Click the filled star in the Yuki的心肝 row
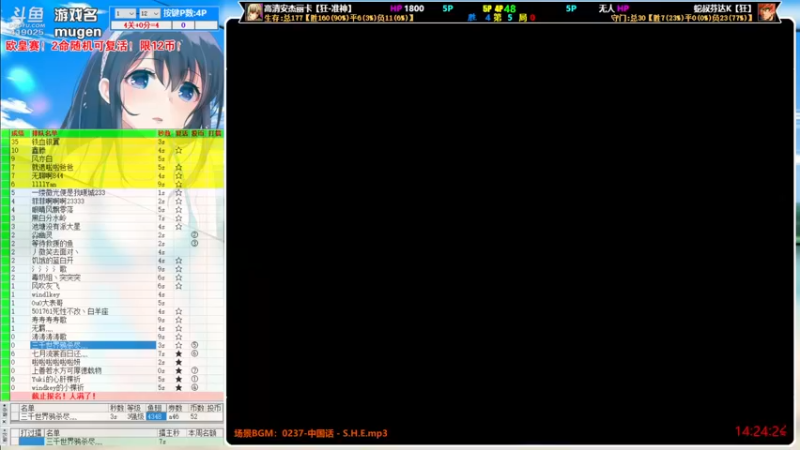This screenshot has height=450, width=800. click(179, 379)
